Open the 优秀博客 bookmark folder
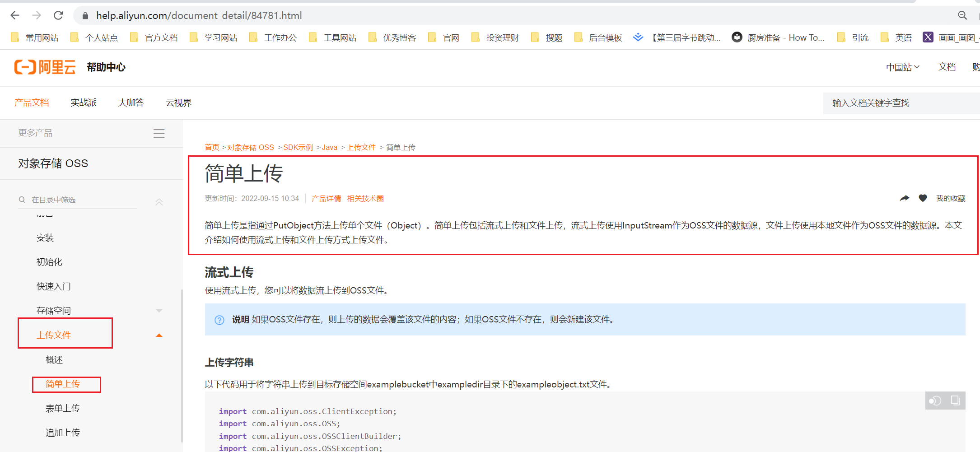The width and height of the screenshot is (980, 452). 392,37
